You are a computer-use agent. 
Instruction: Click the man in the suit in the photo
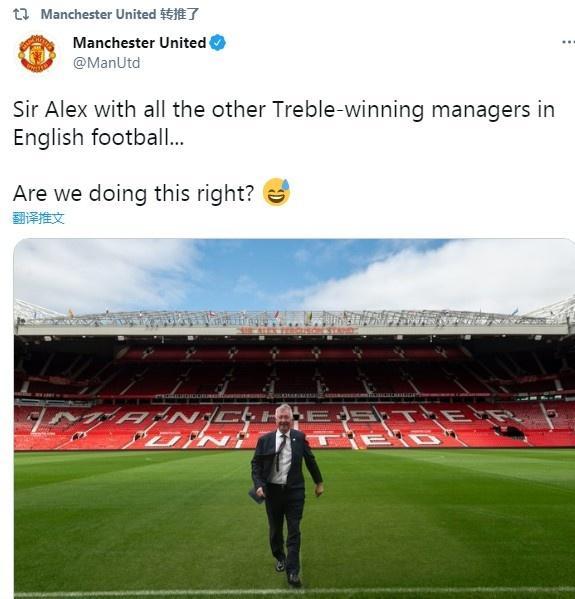(285, 491)
